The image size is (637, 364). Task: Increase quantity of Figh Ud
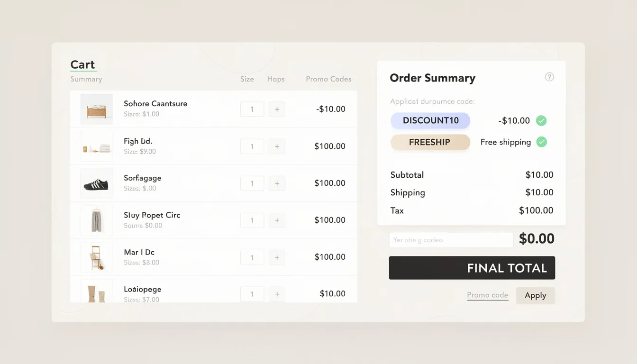tap(277, 146)
